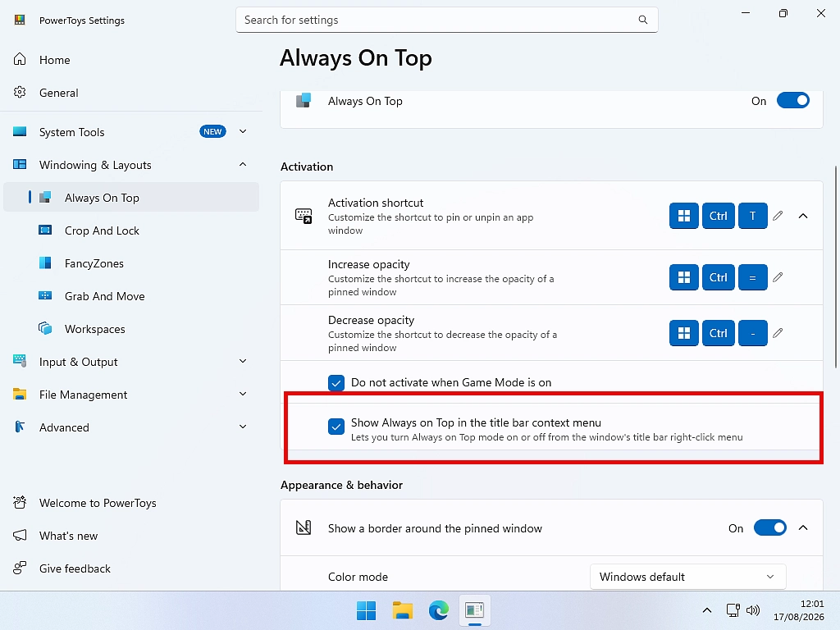The height and width of the screenshot is (630, 840).
Task: Click in the Search for settings box
Action: 447,20
